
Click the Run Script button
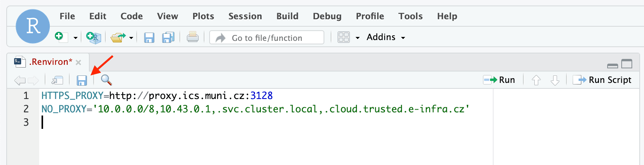pyautogui.click(x=602, y=80)
